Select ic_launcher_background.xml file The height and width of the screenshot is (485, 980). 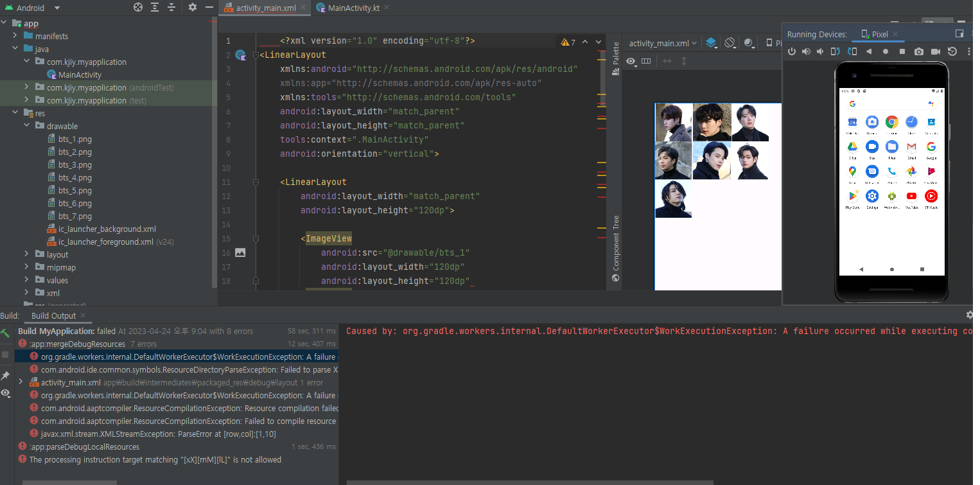point(107,229)
